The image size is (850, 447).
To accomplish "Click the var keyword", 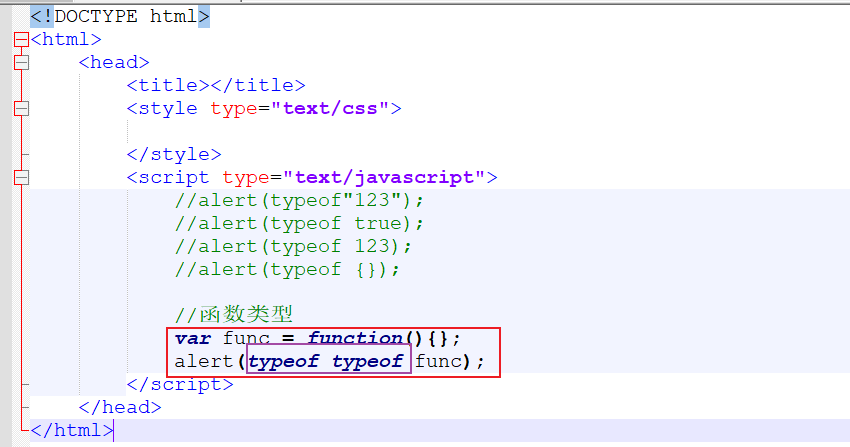I will pyautogui.click(x=192, y=339).
